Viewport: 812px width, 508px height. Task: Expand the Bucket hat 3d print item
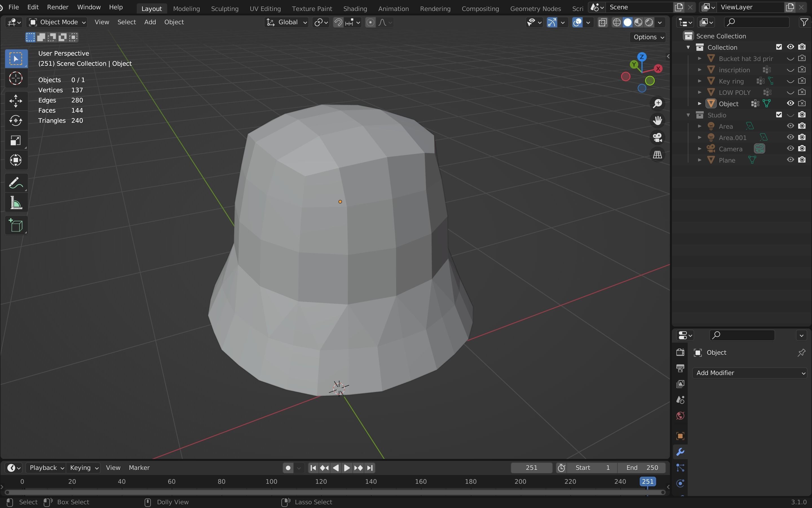click(x=700, y=58)
